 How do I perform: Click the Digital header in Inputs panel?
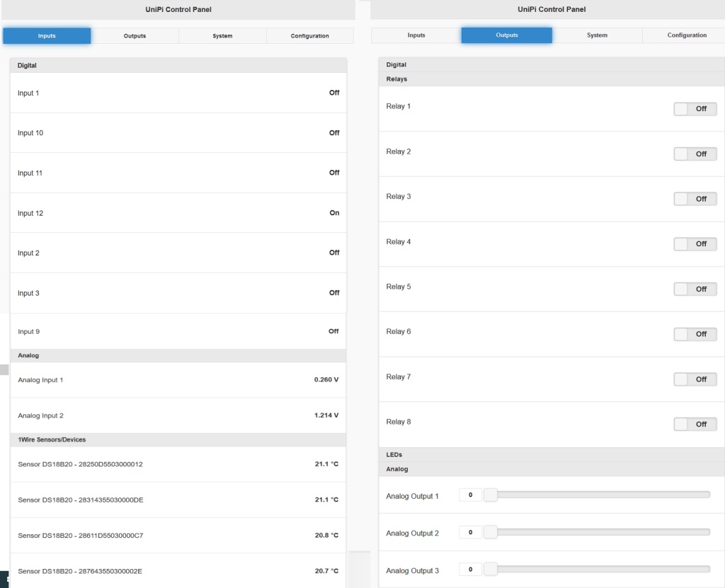(178, 65)
